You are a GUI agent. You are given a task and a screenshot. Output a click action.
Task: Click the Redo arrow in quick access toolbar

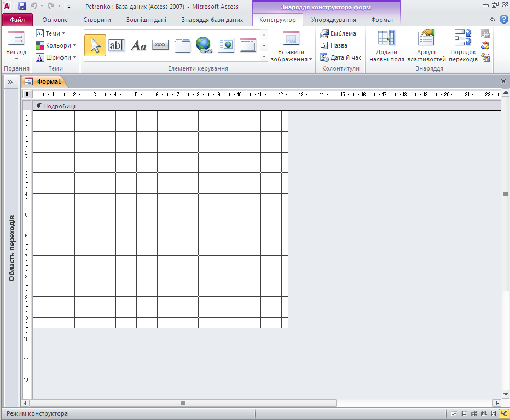tap(51, 6)
